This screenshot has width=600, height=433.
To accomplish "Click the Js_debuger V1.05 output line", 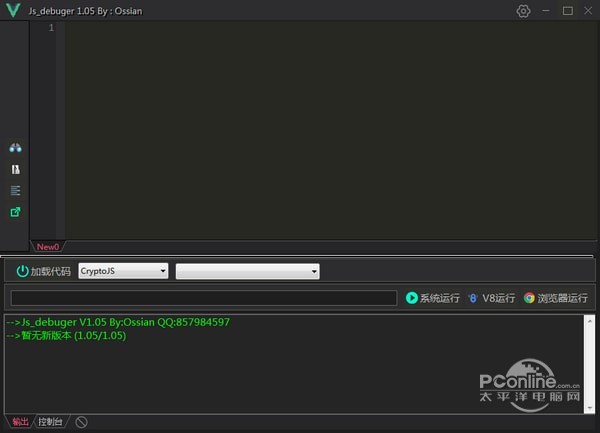I will pos(118,322).
